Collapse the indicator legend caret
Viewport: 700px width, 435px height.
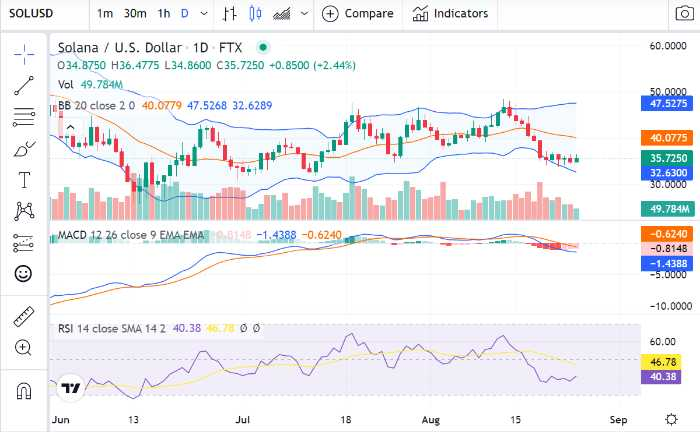point(70,128)
